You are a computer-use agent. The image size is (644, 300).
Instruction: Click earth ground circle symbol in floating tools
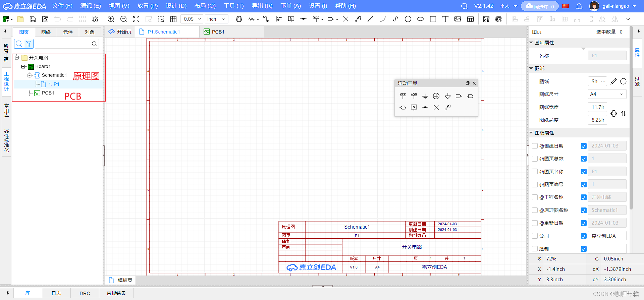(x=436, y=96)
